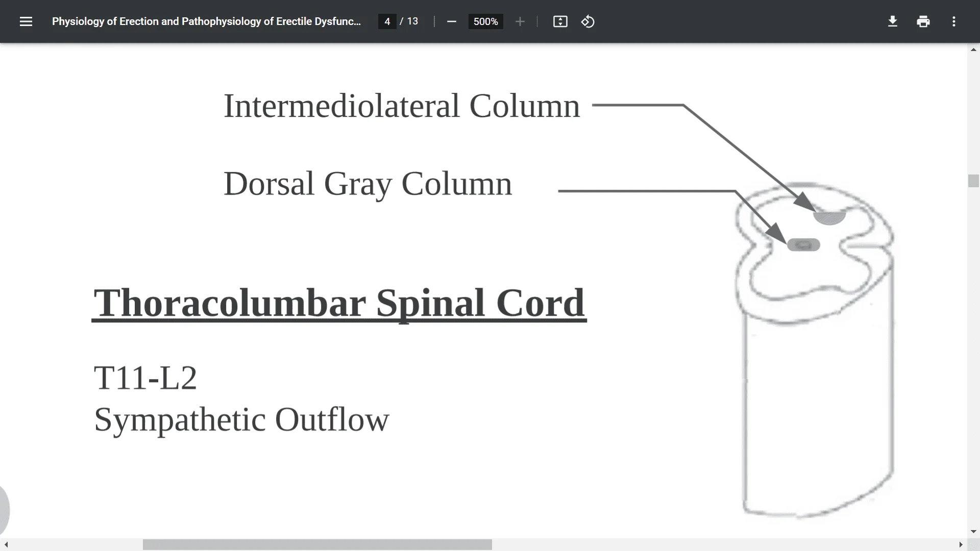Click the 'Dorsal Gray Column' label
Screen dimensions: 980x551
point(367,184)
